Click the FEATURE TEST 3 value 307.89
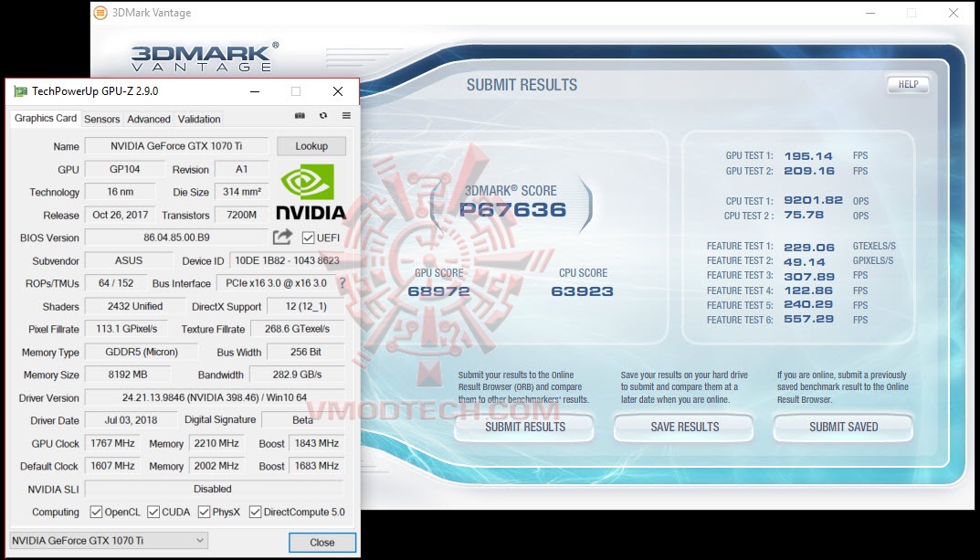Screen dimensions: 980x560 pyautogui.click(x=808, y=276)
